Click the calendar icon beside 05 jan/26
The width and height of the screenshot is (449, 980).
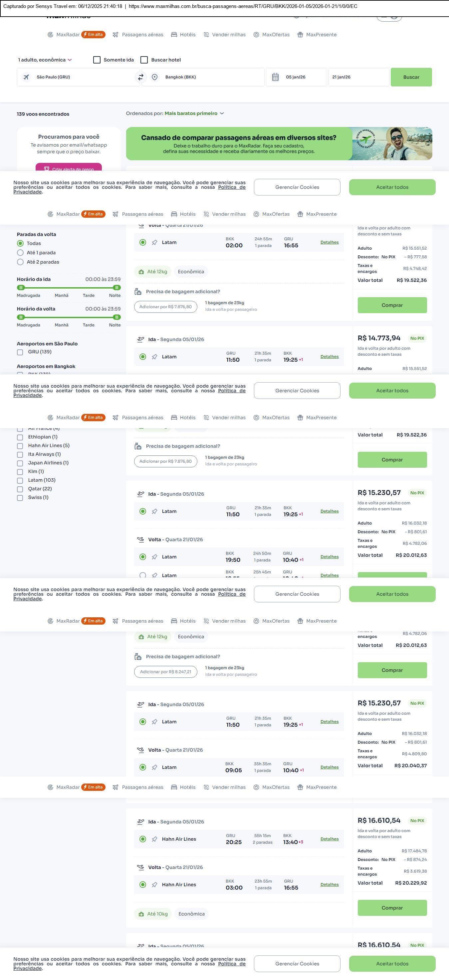tap(275, 77)
